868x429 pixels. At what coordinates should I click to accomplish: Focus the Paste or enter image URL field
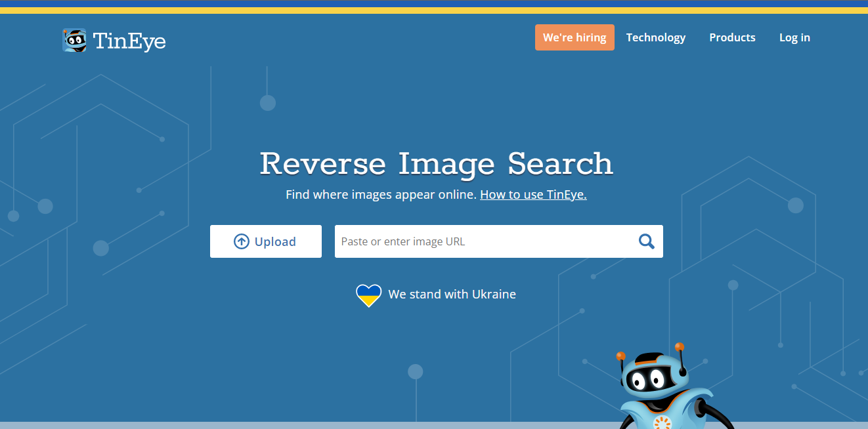coord(483,241)
